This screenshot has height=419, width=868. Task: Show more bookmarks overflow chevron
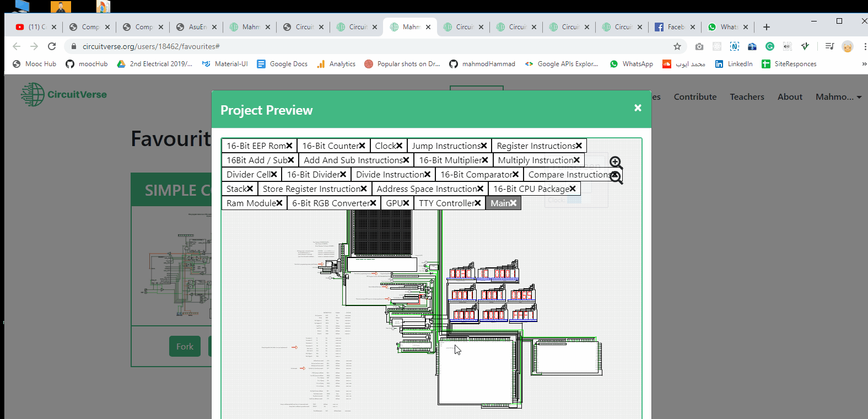point(864,64)
